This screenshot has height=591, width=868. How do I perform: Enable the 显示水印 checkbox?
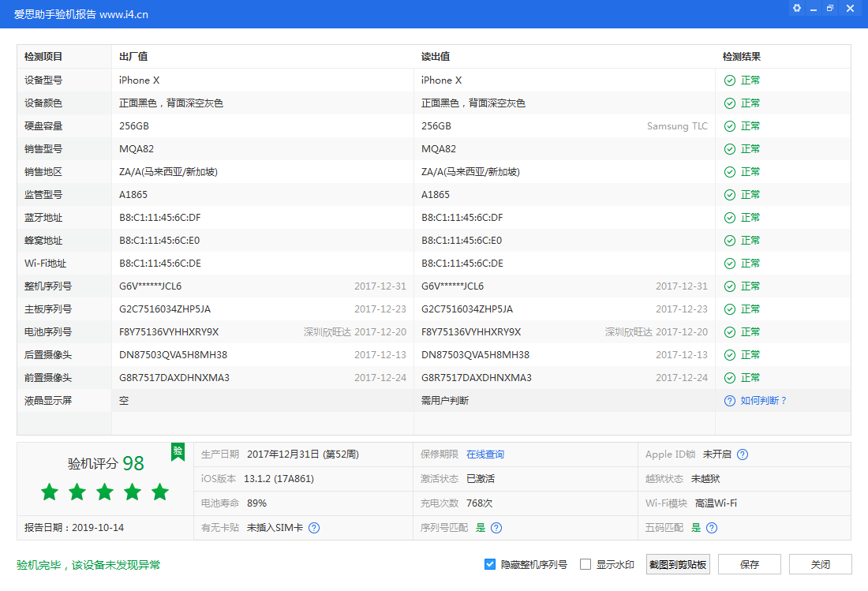pos(586,564)
